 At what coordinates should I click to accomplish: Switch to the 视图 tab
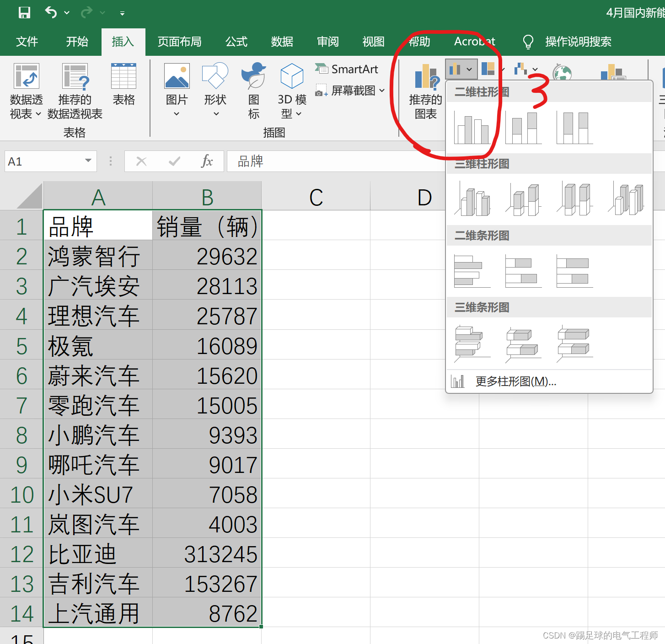tap(373, 42)
